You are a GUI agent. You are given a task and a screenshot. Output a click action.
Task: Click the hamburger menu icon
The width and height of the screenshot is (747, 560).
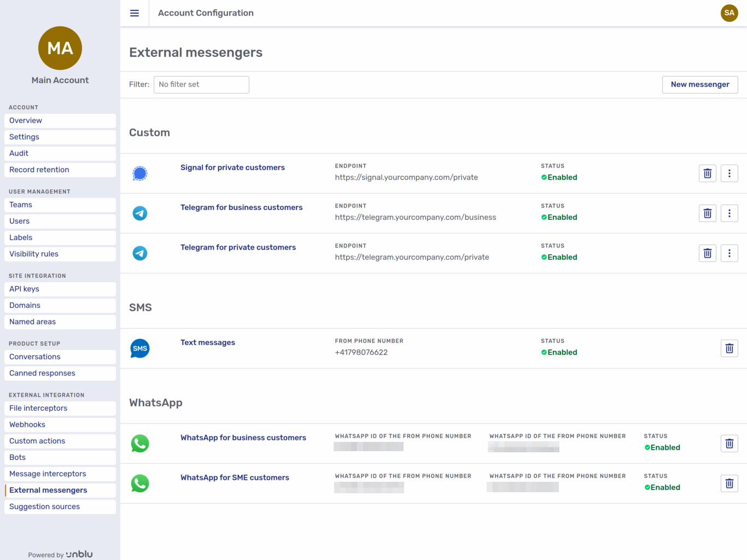[134, 13]
